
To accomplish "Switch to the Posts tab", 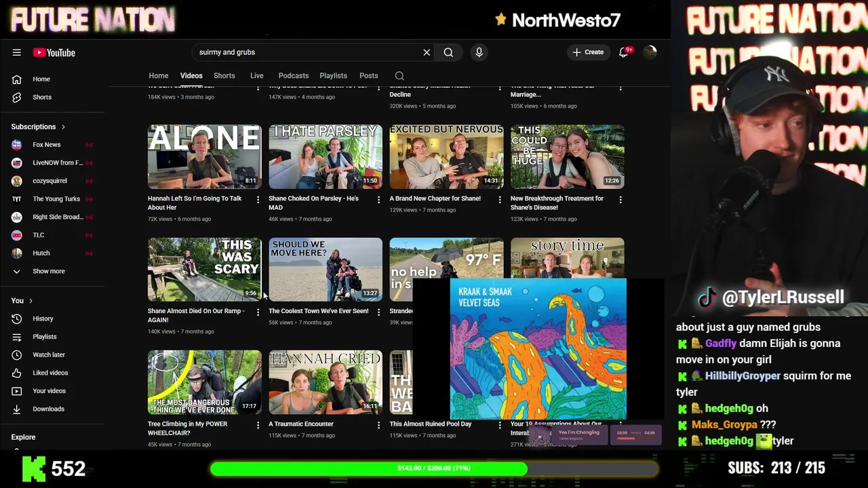I will point(369,76).
